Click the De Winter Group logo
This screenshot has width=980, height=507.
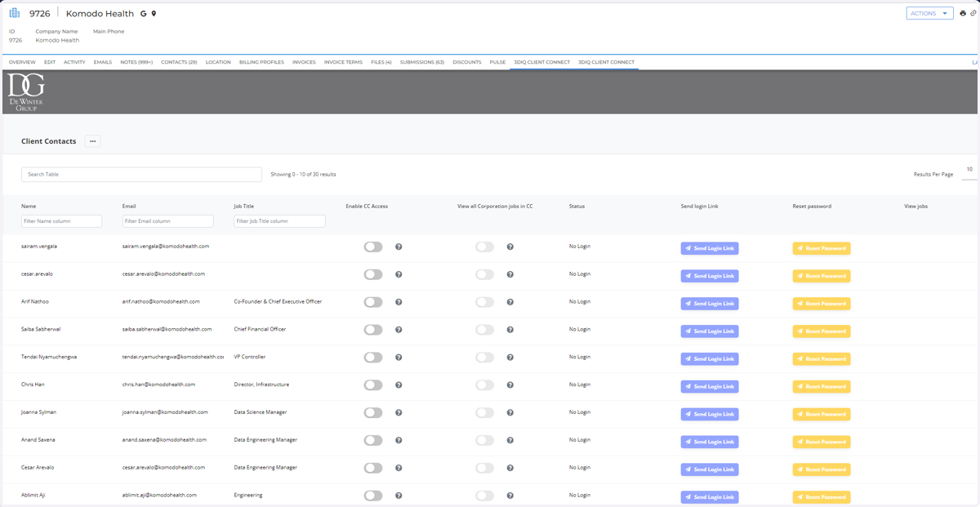tap(25, 91)
